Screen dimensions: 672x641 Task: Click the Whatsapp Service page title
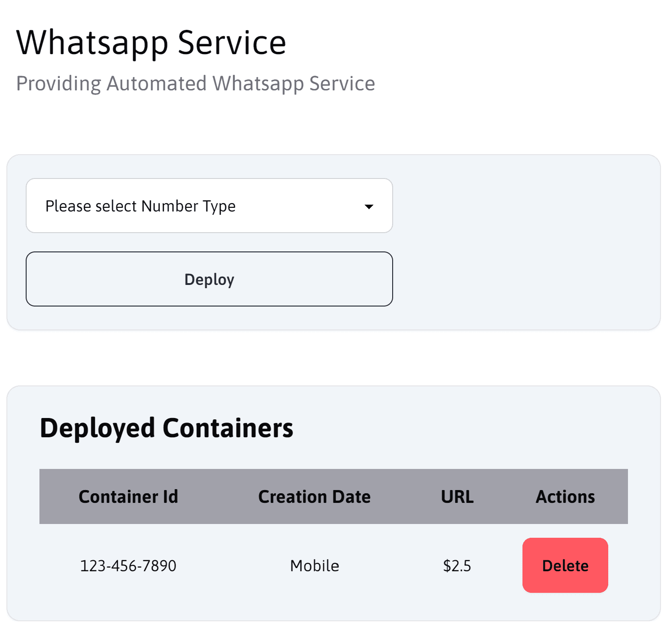pyautogui.click(x=151, y=43)
